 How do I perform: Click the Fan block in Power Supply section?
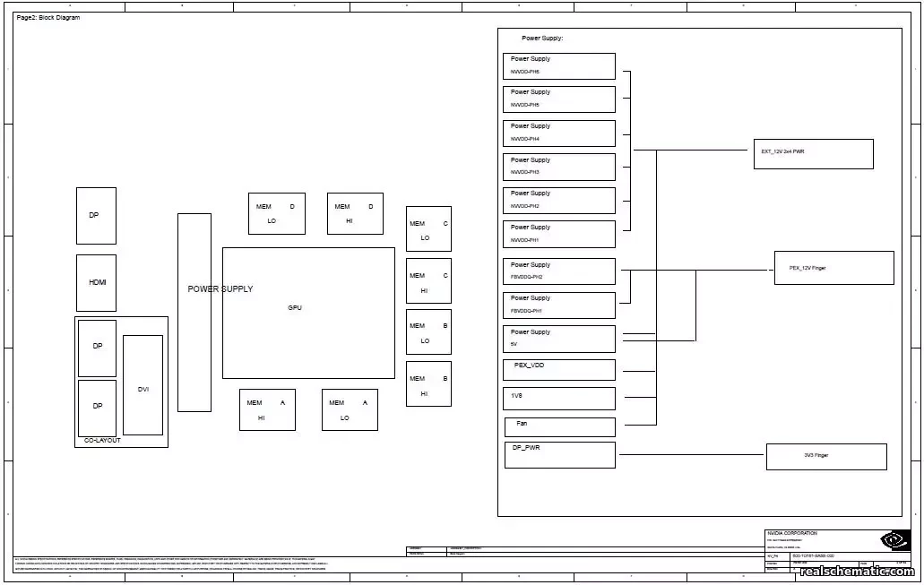coord(558,426)
